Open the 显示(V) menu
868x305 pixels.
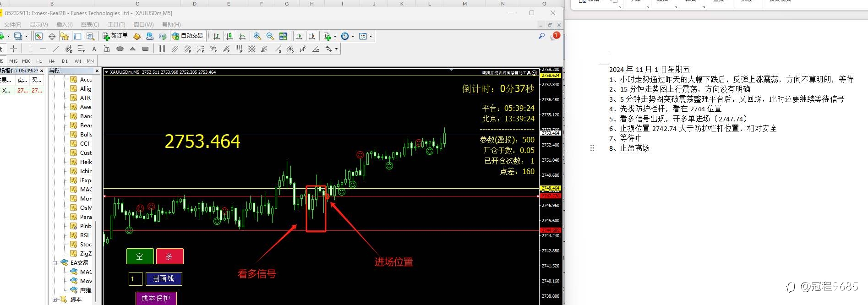click(38, 24)
